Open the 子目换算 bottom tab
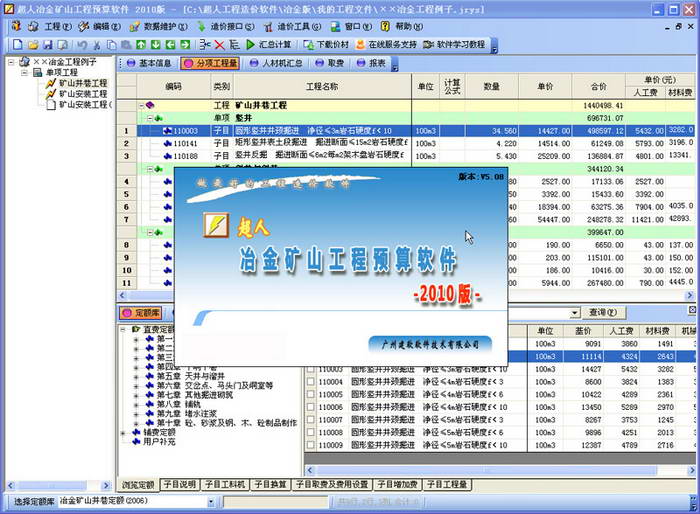The height and width of the screenshot is (514, 700). click(271, 485)
